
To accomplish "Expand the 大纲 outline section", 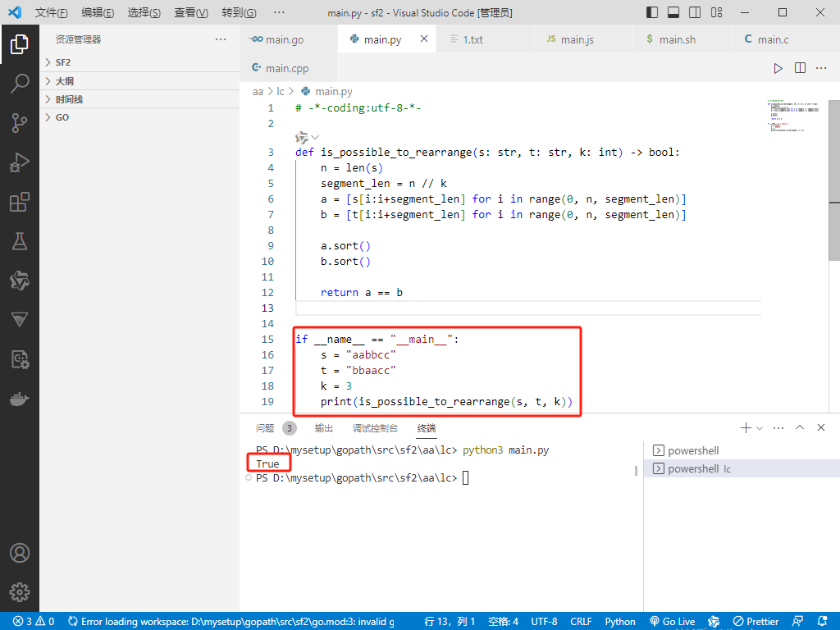I will (x=139, y=81).
